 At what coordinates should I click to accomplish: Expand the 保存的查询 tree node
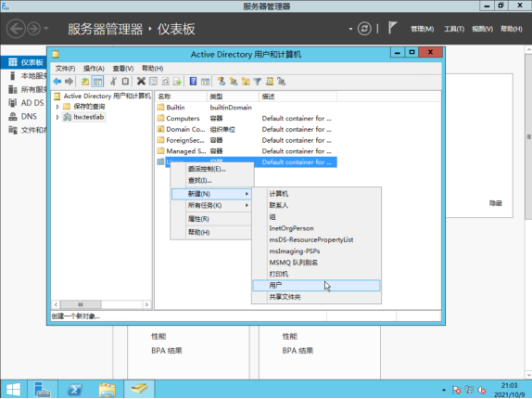click(57, 107)
